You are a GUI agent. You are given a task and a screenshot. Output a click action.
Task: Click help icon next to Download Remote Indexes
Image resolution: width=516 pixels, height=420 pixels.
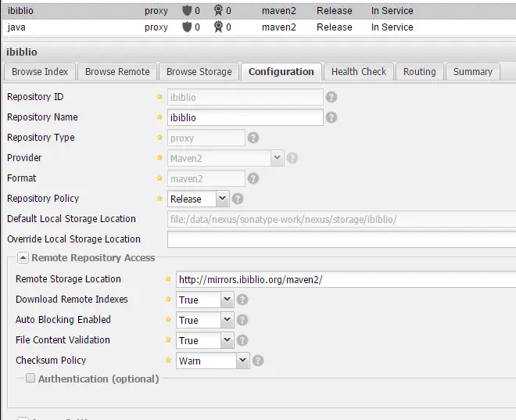(x=242, y=300)
